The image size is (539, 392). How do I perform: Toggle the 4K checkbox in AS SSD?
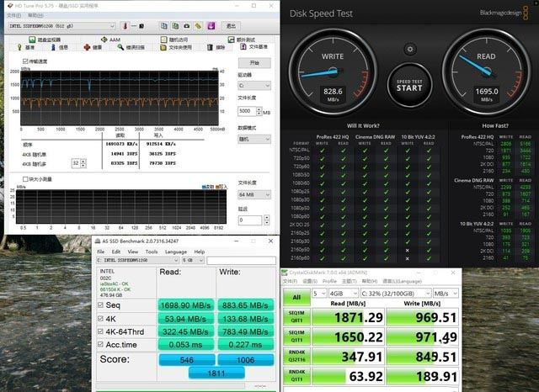click(100, 319)
